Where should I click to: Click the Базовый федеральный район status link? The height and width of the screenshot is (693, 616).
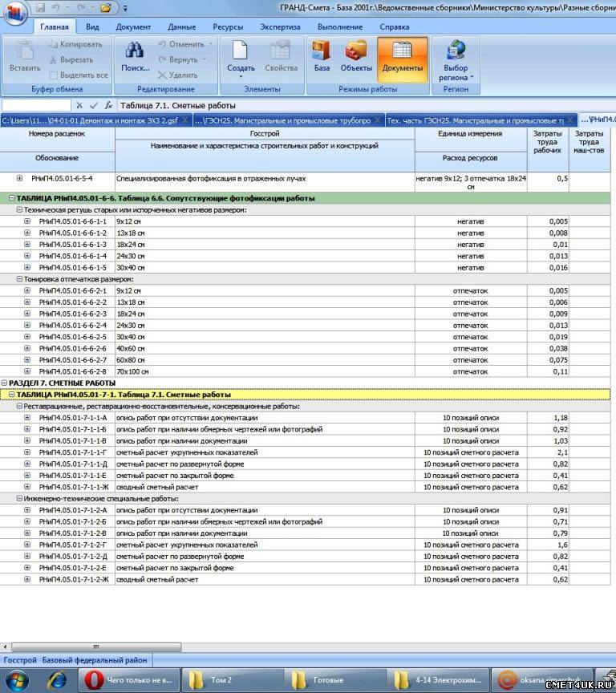coord(95,660)
